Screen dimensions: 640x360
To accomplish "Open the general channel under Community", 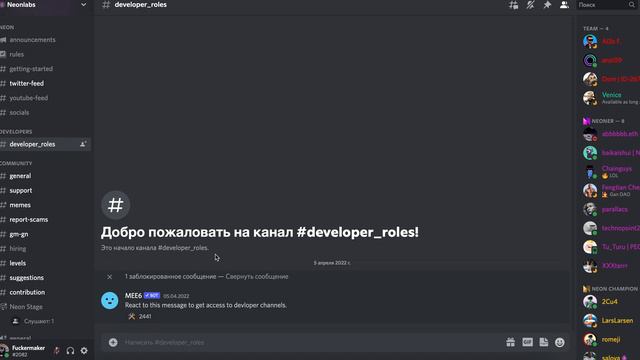I will [x=20, y=176].
